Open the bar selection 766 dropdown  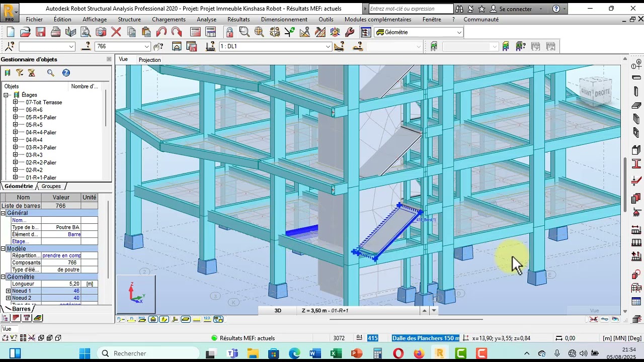(x=146, y=46)
